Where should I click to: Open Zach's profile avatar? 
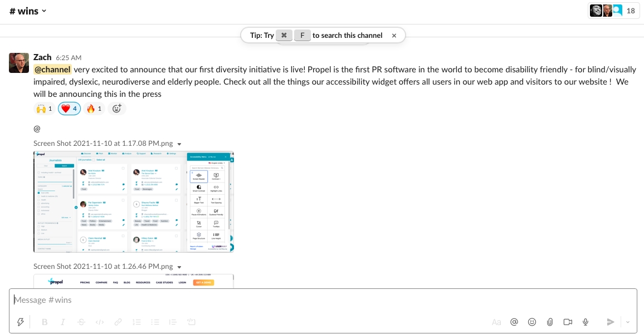pyautogui.click(x=19, y=63)
